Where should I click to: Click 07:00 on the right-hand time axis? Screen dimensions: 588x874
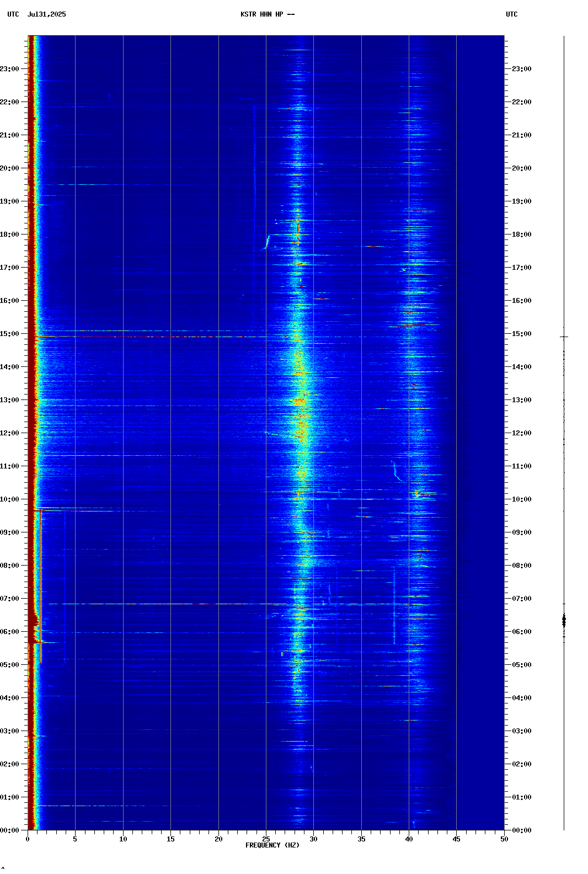click(522, 599)
